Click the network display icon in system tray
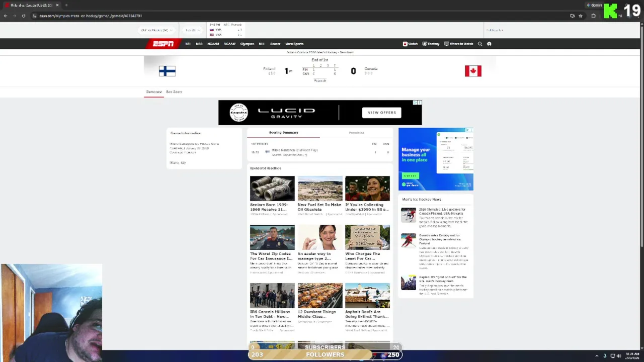Viewport: 644px width, 362px height. tap(612, 356)
